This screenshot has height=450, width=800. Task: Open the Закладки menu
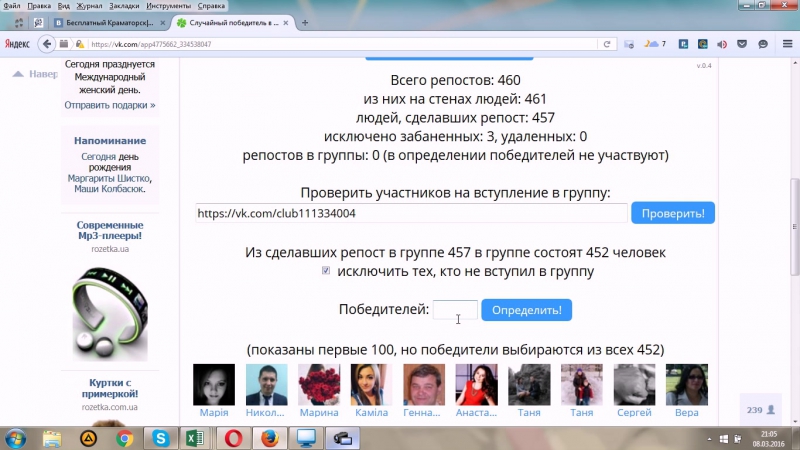coord(124,6)
